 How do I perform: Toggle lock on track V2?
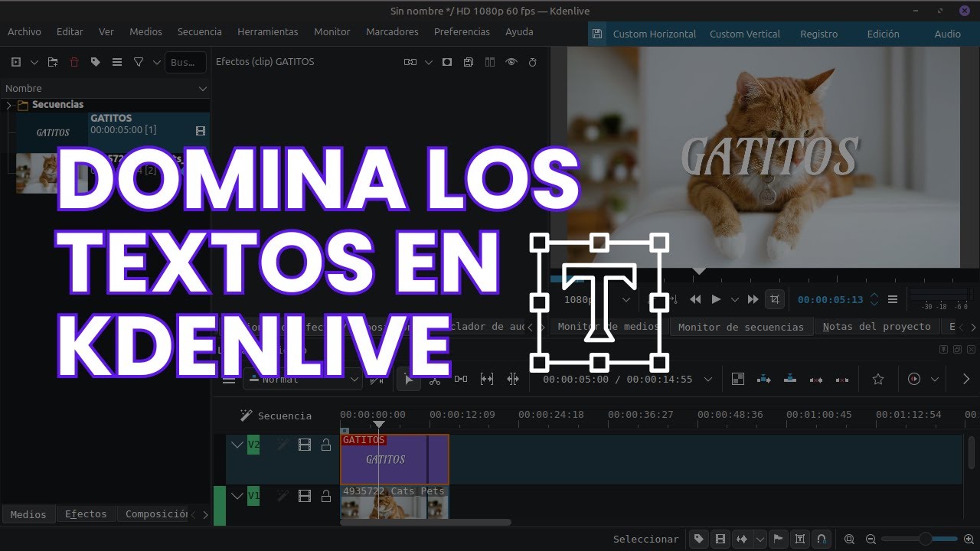(x=325, y=445)
